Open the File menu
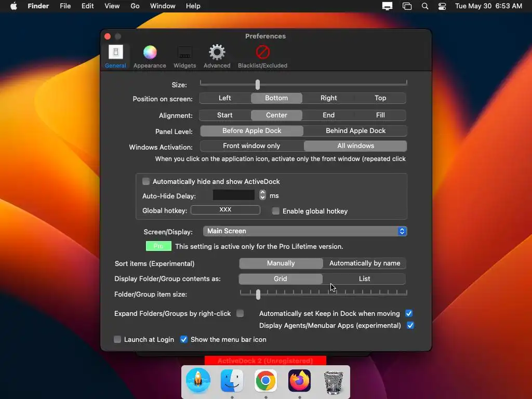Screen dimensions: 532x399 coord(65,6)
